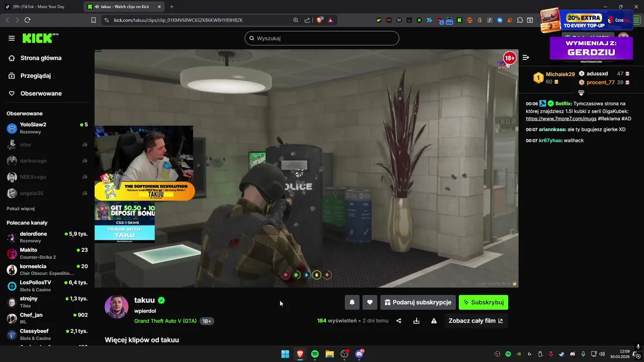644x362 pixels.
Task: Open the Extensions puzzle icon
Action: (520, 20)
